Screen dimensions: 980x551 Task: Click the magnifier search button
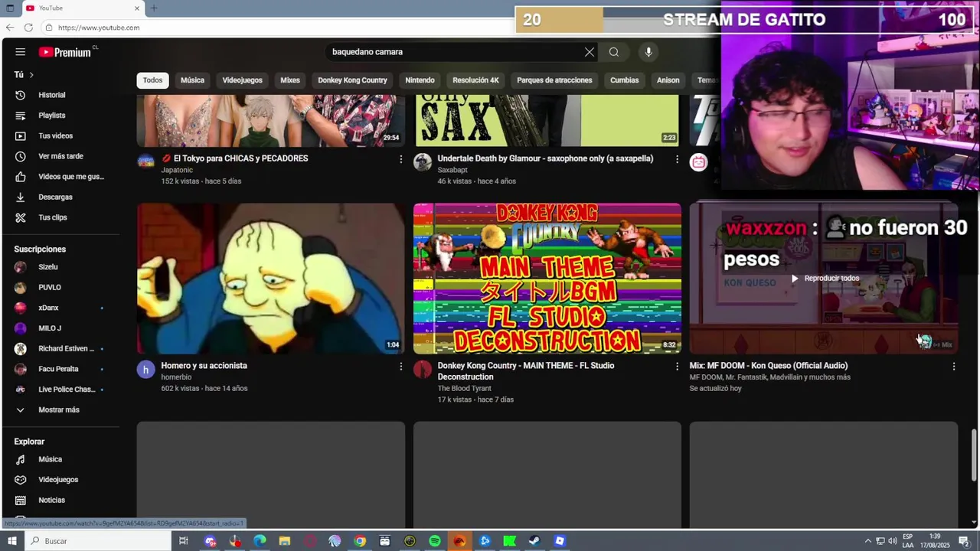pos(613,52)
